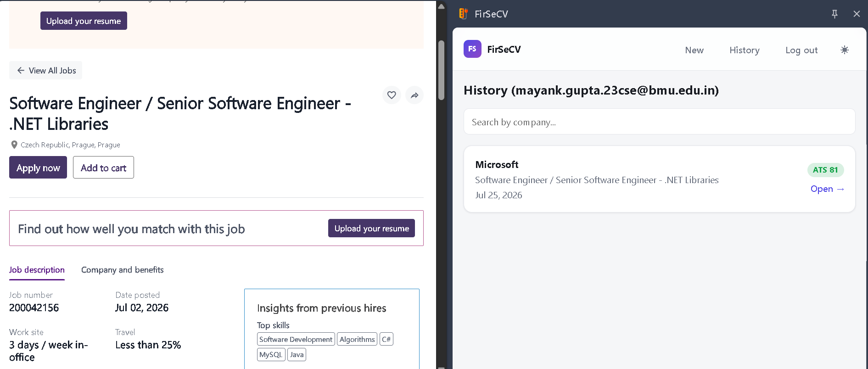Click the FirSeCV extension icon in header
The image size is (868, 369).
click(x=463, y=14)
